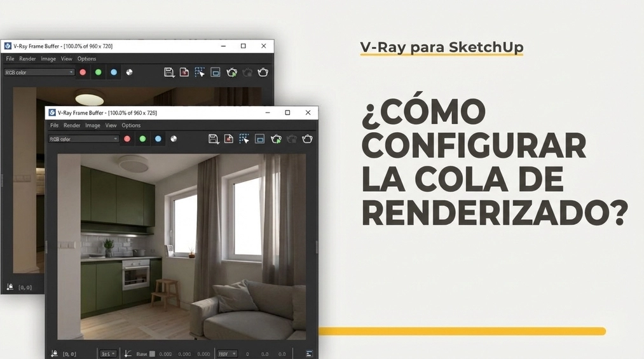
Task: Toggle blue channel in back window
Action: (x=114, y=72)
